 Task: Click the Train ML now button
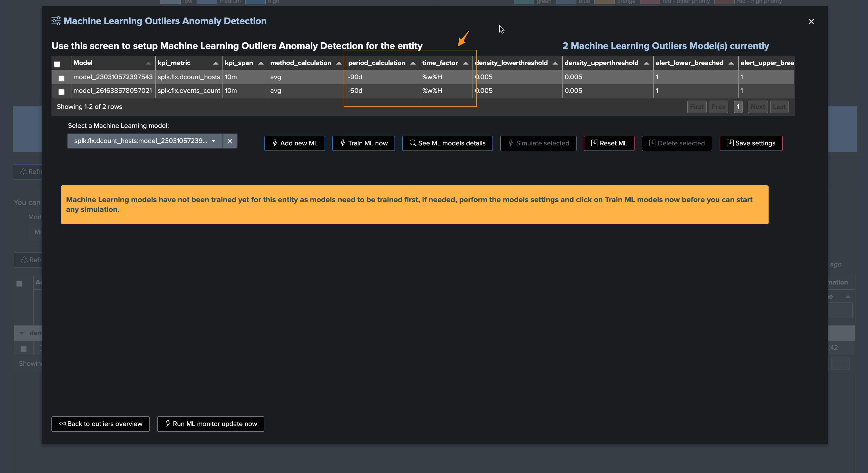coord(363,143)
